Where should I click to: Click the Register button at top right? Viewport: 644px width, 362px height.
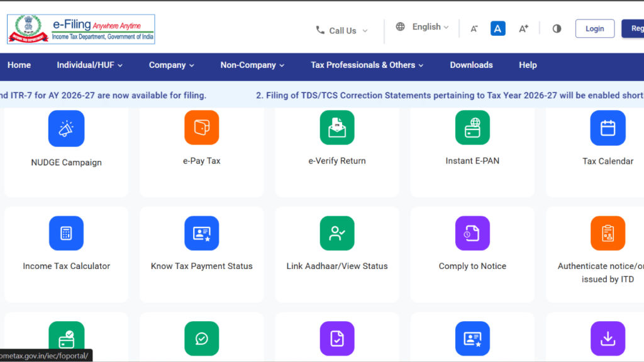(633, 29)
